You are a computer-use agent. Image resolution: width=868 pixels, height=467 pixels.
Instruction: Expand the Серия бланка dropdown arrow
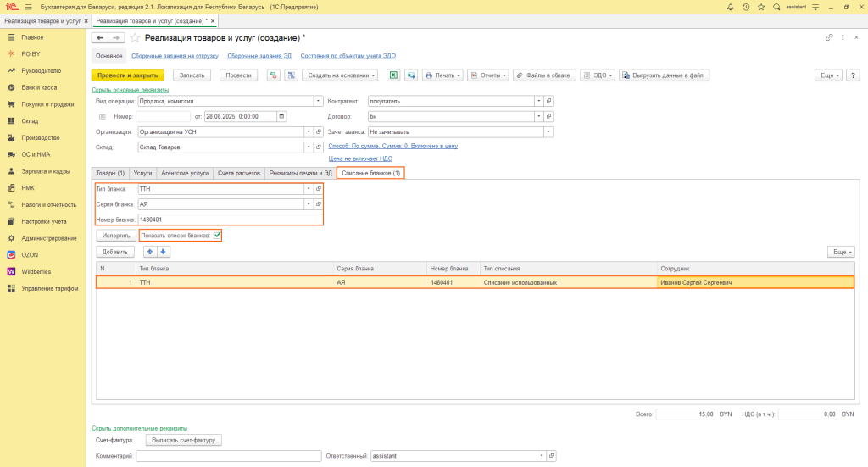[x=309, y=204]
